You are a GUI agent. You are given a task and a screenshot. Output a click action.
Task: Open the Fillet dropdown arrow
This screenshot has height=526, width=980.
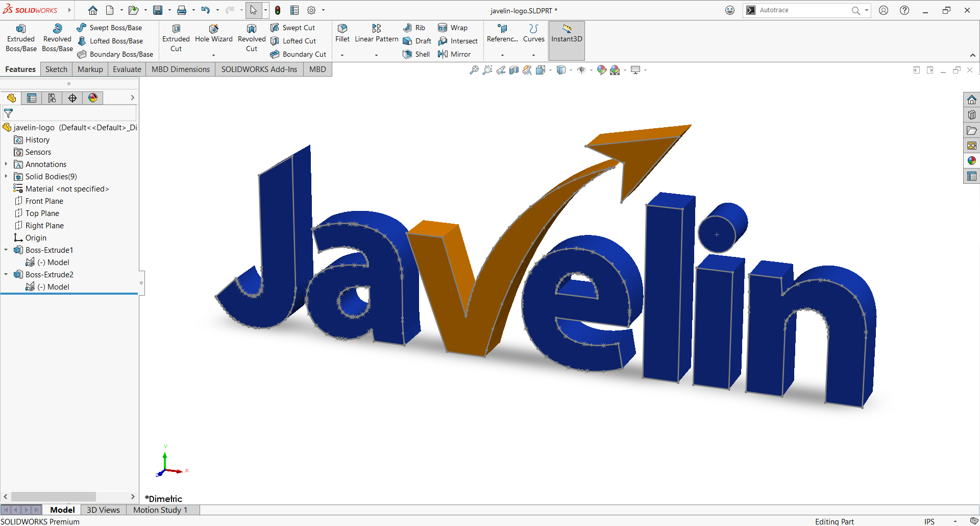pyautogui.click(x=342, y=55)
